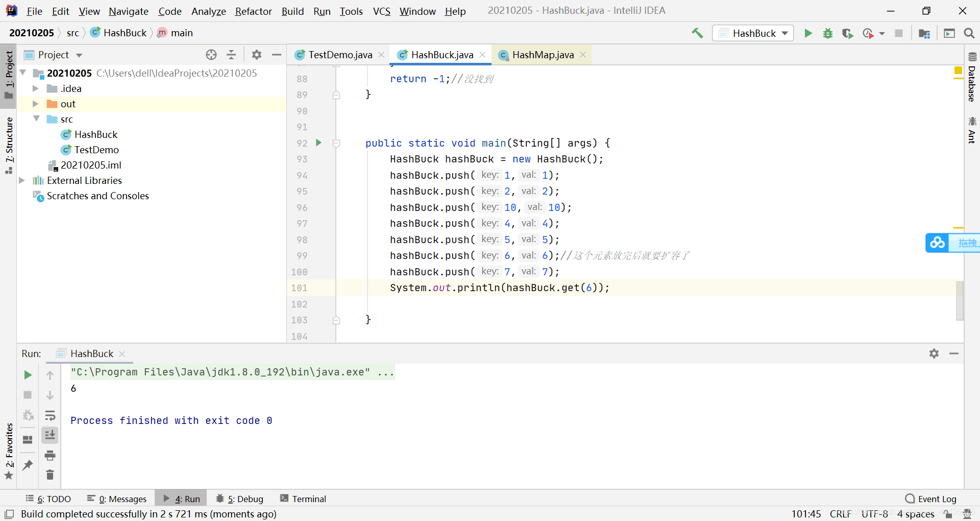Screen dimensions: 980x521
Task: Hide the Run panel with minus icon
Action: 954,353
